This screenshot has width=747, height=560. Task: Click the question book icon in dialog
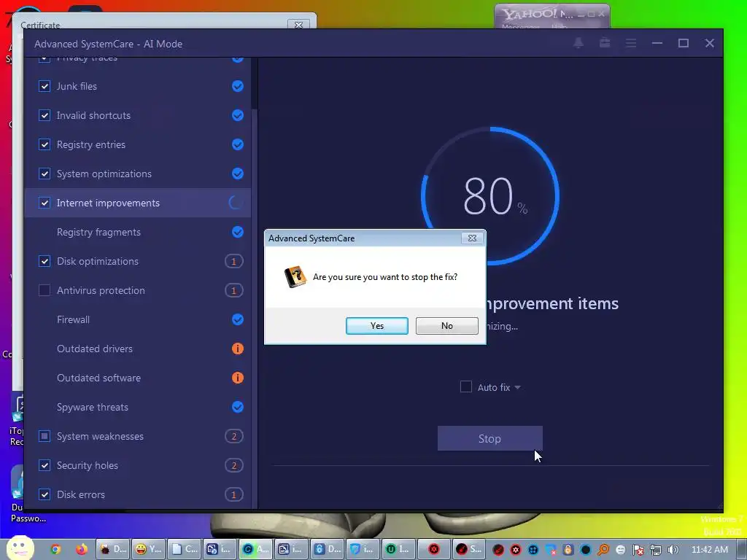tap(295, 276)
